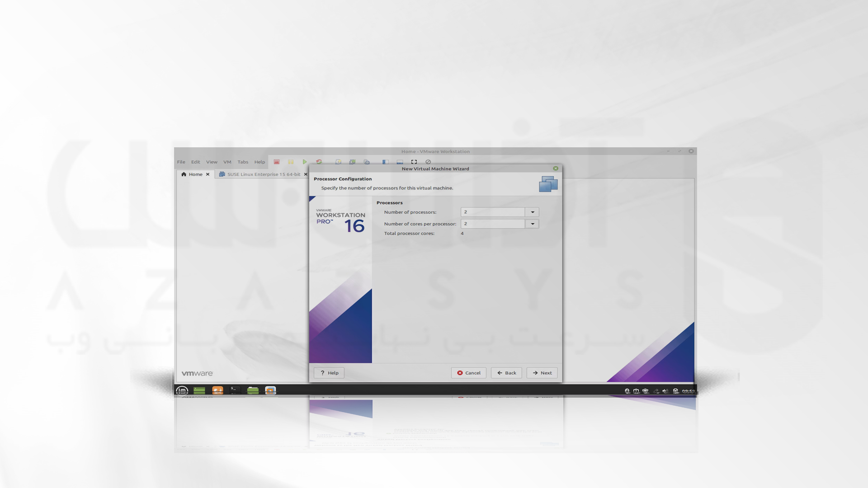The width and height of the screenshot is (868, 488).
Task: Click the Back button to return
Action: pyautogui.click(x=506, y=372)
